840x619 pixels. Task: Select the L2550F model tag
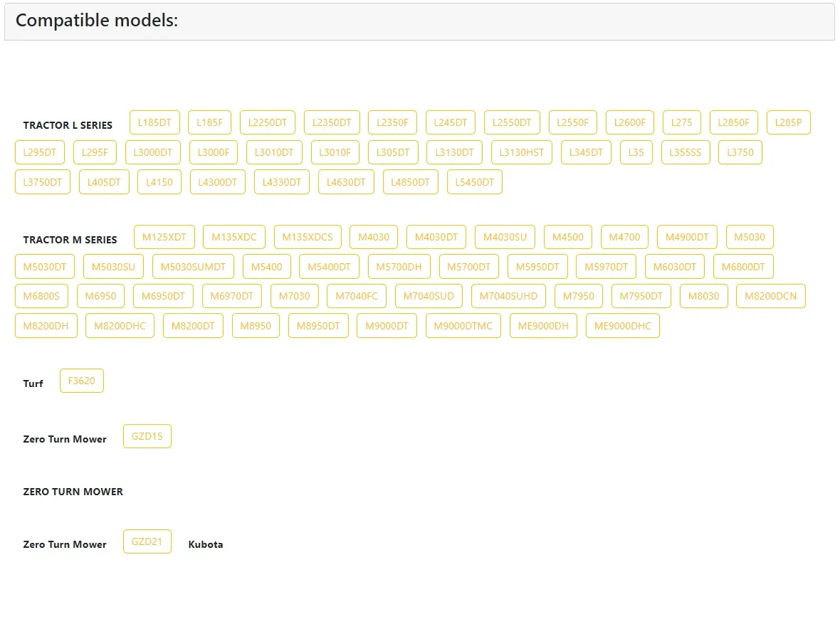click(572, 122)
